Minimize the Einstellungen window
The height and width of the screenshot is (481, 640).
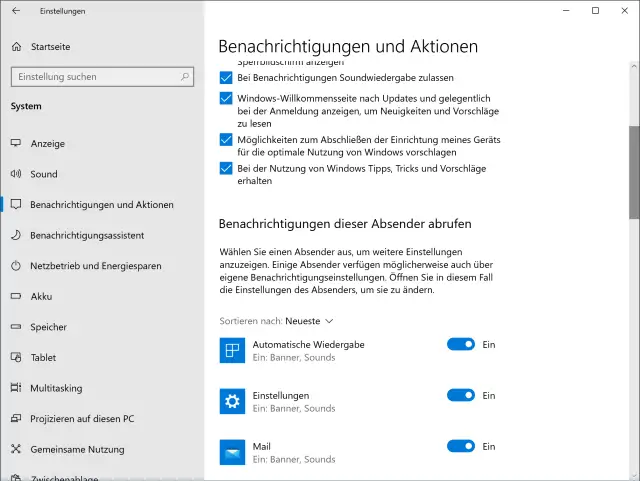pyautogui.click(x=566, y=11)
